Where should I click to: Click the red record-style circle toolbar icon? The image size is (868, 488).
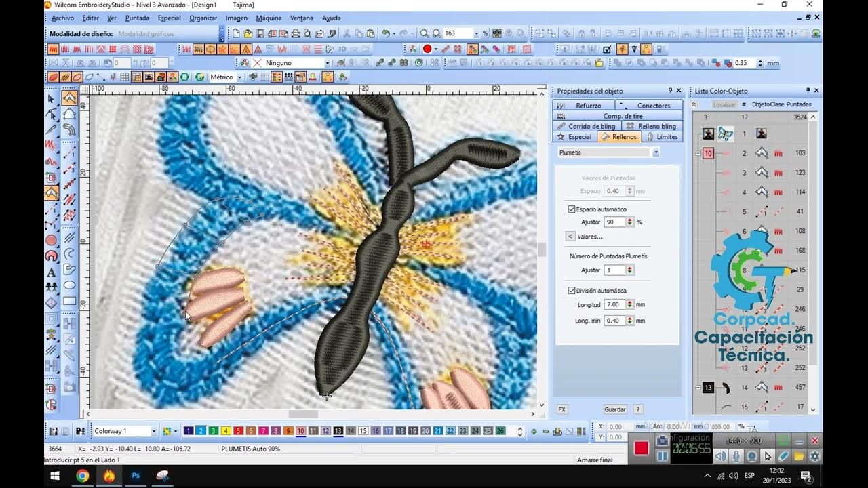tap(427, 49)
